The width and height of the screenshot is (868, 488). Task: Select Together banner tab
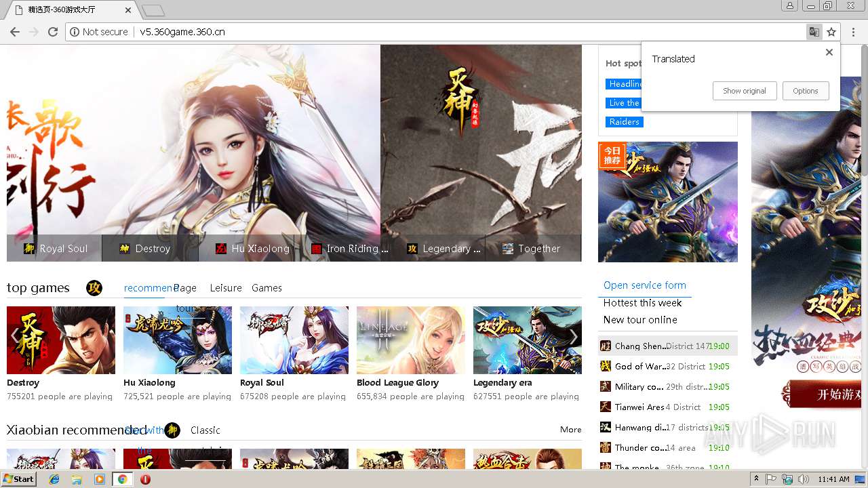tap(533, 249)
